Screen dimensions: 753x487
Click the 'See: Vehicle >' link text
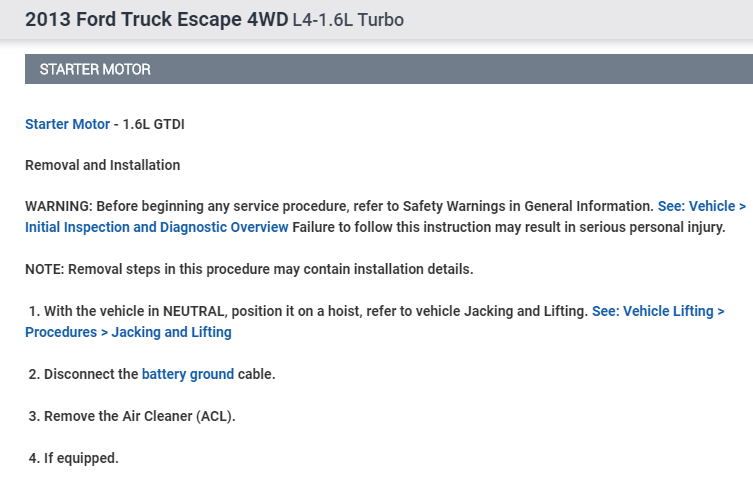tap(701, 206)
